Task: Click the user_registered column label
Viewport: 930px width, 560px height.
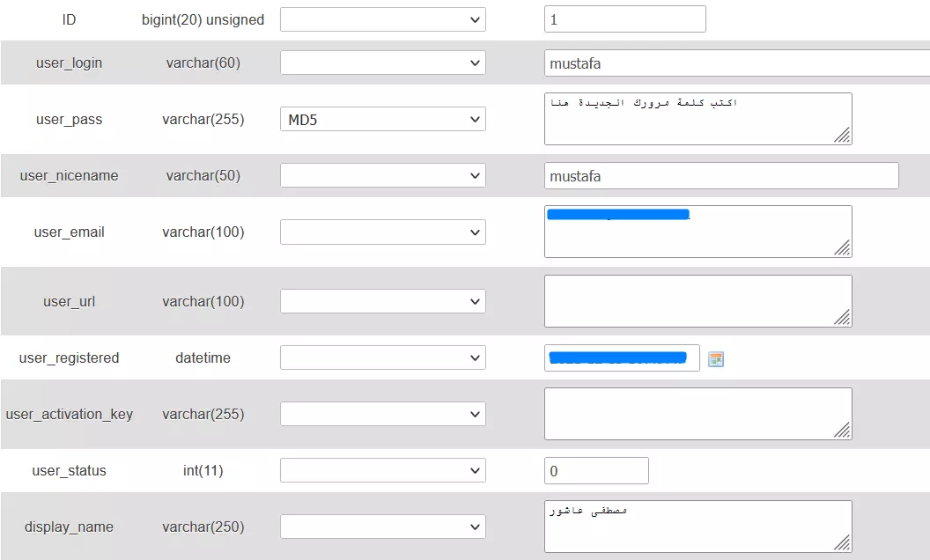Action: 69,357
